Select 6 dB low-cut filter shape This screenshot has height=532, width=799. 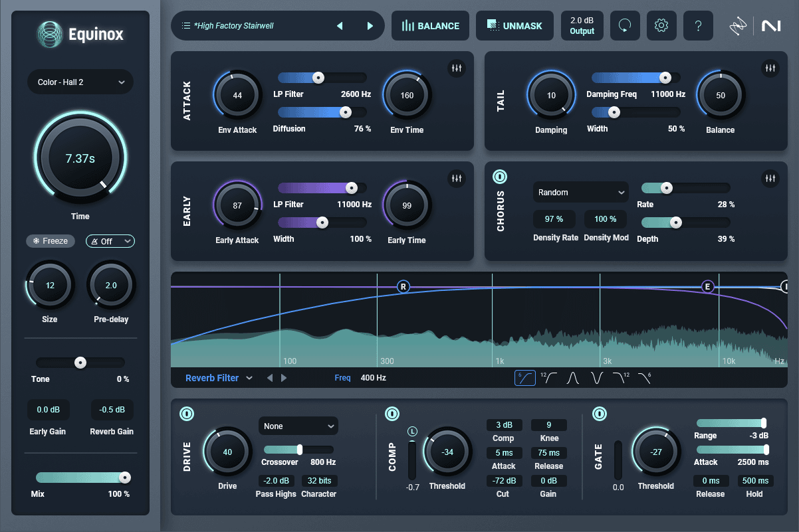click(x=524, y=378)
